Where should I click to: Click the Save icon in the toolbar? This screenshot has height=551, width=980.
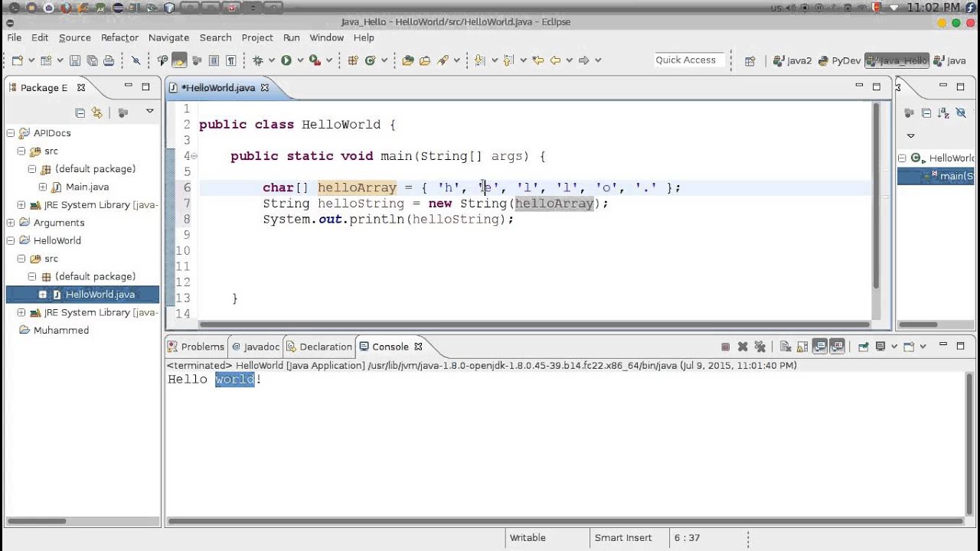74,60
